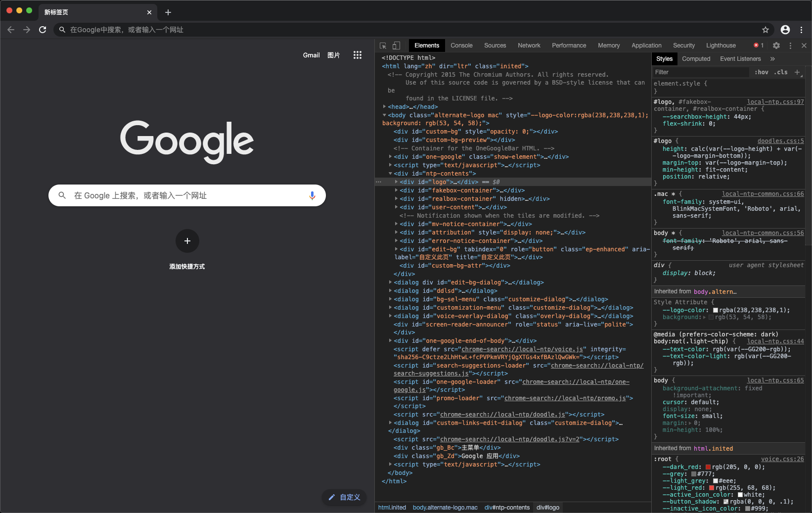
Task: Open the Lighthouse tab
Action: pos(721,46)
